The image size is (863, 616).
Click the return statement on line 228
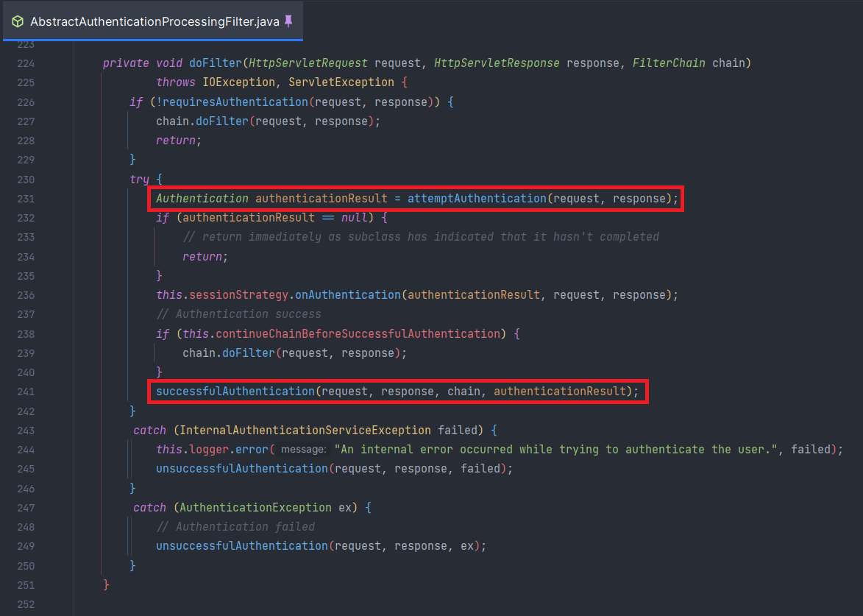179,141
